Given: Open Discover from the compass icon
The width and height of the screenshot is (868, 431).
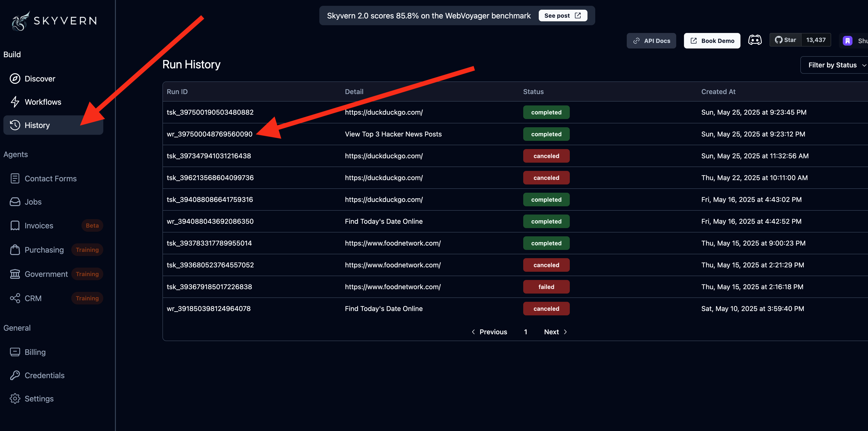Looking at the screenshot, I should click(x=15, y=79).
